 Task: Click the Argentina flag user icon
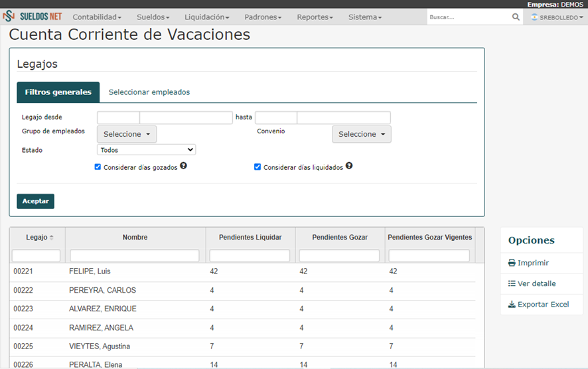tap(534, 17)
